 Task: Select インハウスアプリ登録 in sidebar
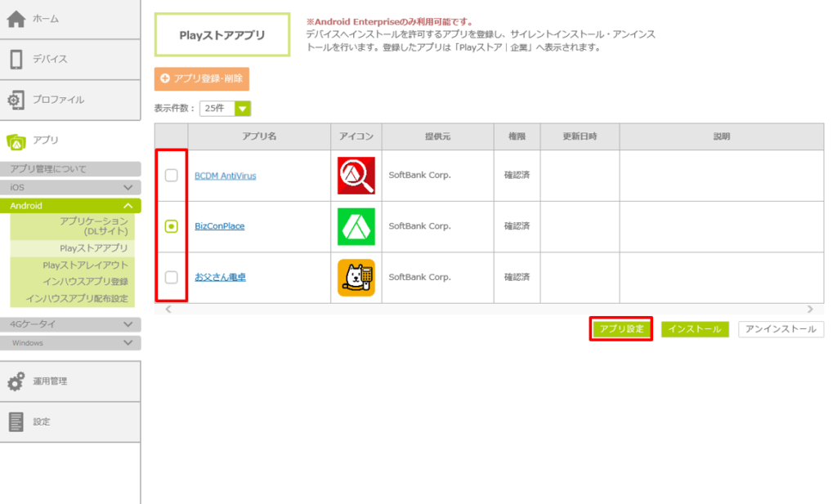coord(85,282)
